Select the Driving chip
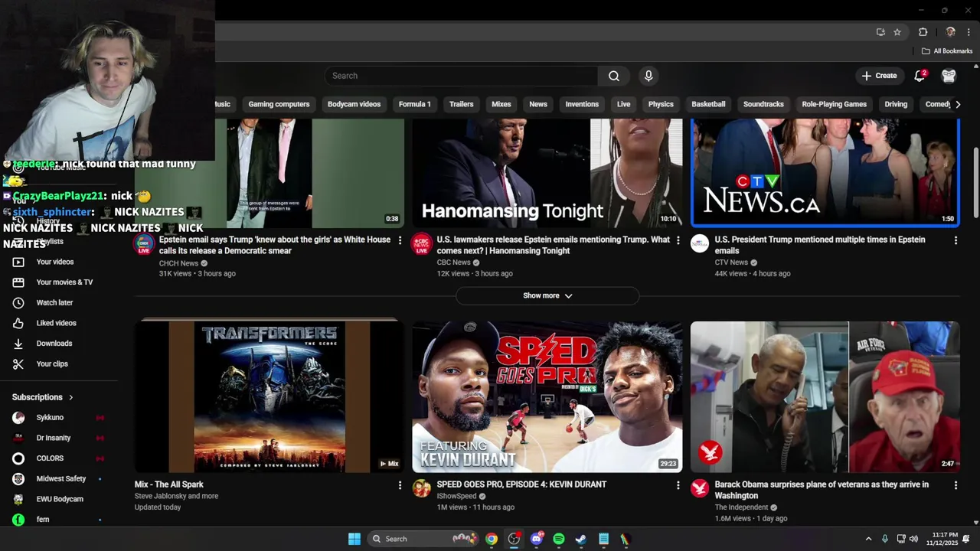The height and width of the screenshot is (551, 980). (896, 104)
